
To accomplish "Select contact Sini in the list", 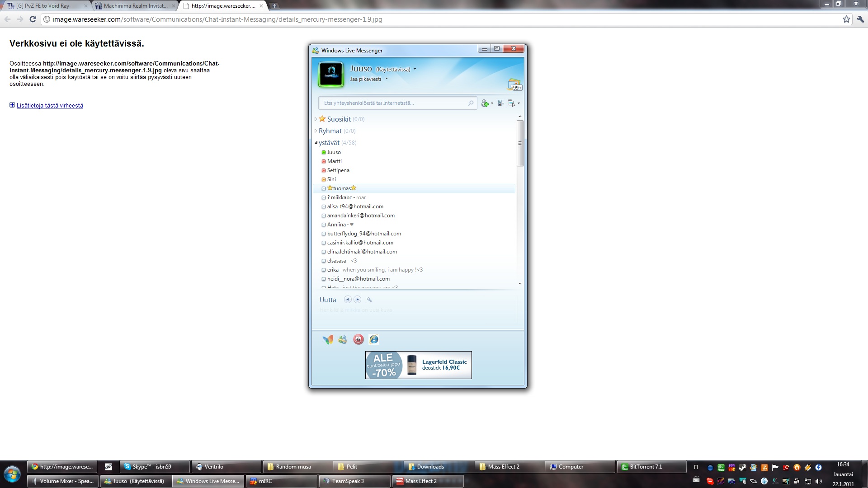I will coord(414,179).
